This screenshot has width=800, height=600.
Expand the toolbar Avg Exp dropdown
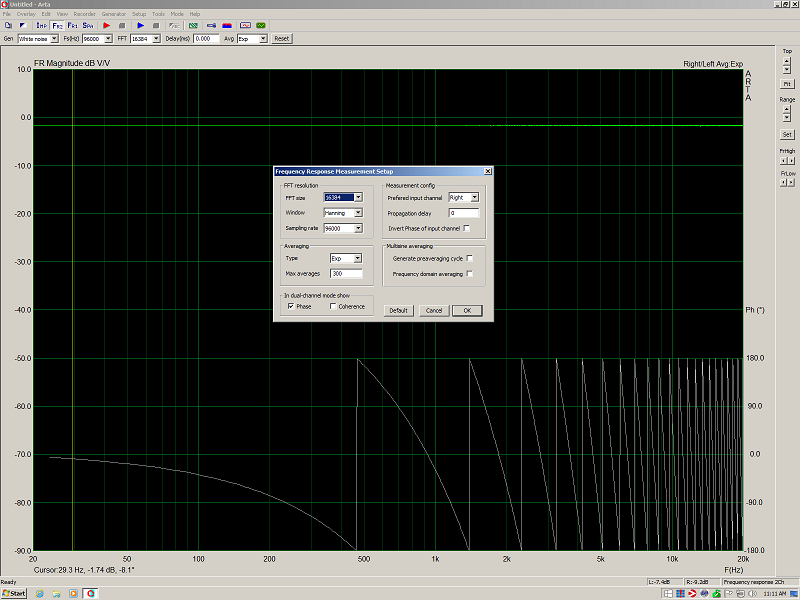pyautogui.click(x=263, y=39)
